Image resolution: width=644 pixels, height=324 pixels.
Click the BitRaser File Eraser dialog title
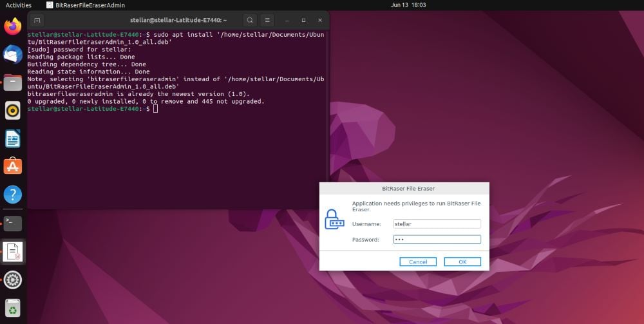tap(408, 189)
